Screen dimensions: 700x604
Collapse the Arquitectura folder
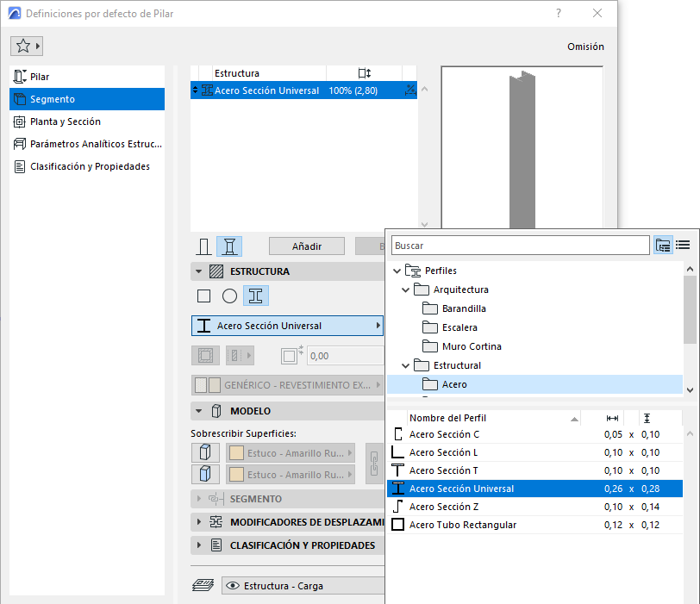coord(405,290)
